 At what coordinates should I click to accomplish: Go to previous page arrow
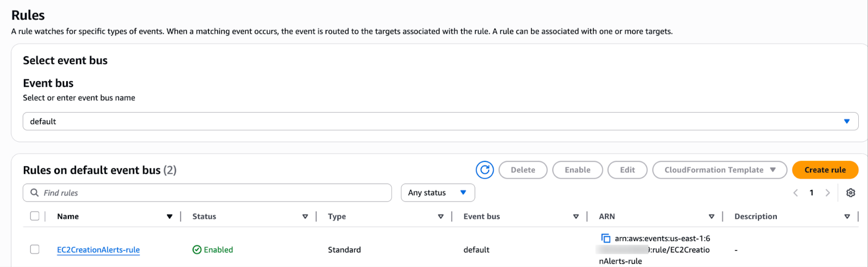(x=795, y=193)
